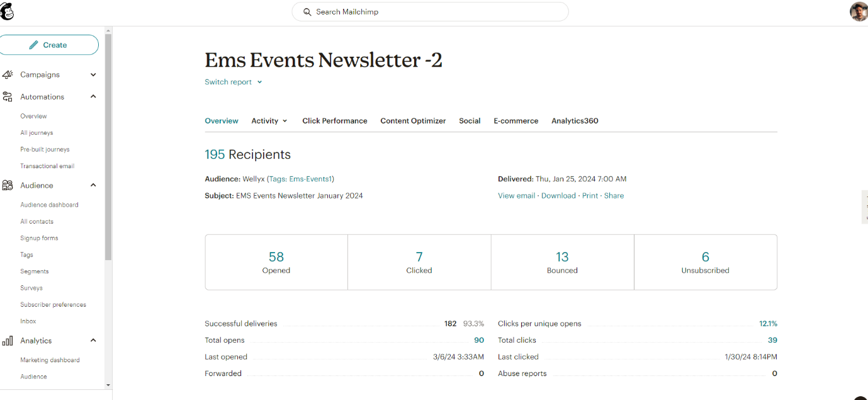Click the 195 recipients count

(x=215, y=154)
